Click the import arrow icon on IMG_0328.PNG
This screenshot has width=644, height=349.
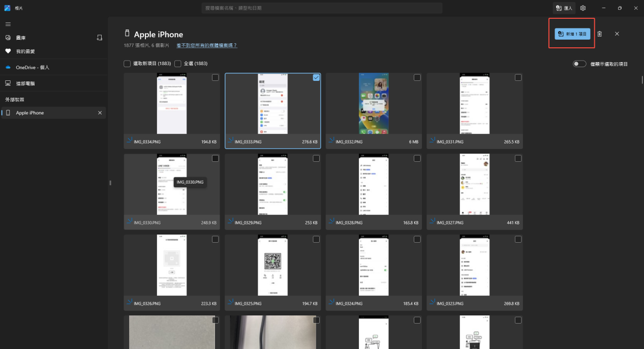click(x=331, y=222)
